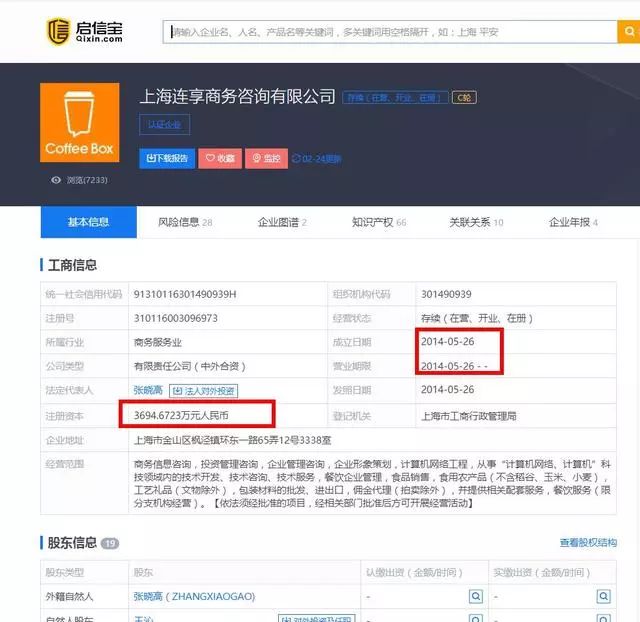Click organization code 301490939

coord(446,294)
